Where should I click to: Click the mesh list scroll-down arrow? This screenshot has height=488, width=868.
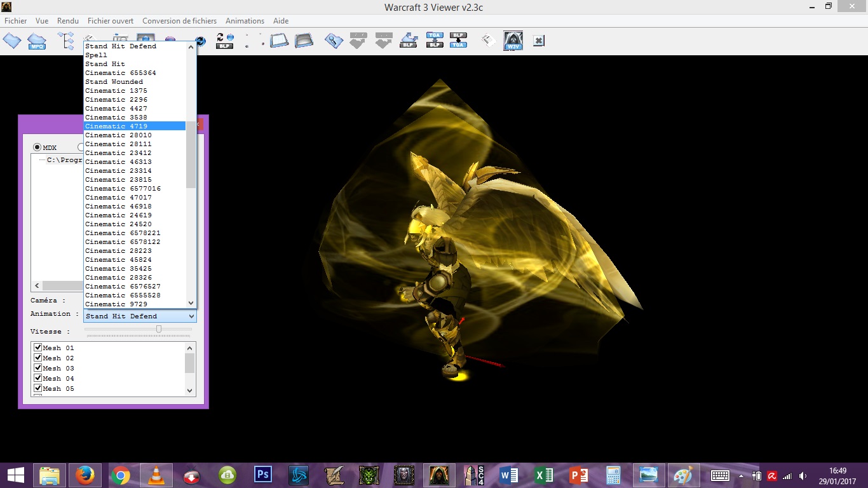(x=189, y=390)
